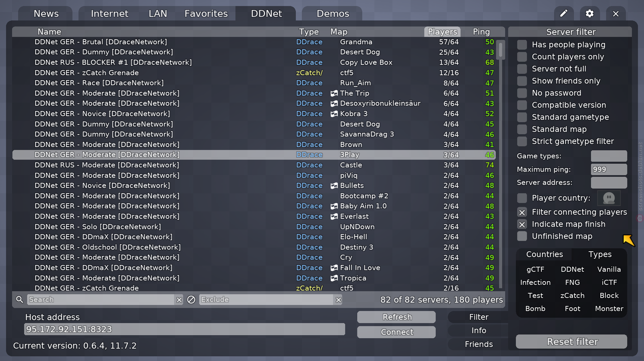Switch to Favorites tab
644x361 pixels.
click(x=206, y=13)
